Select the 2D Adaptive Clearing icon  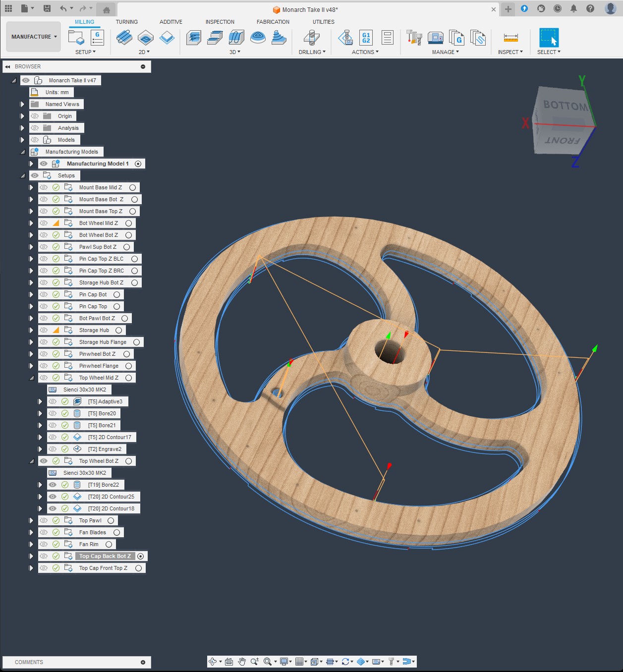pyautogui.click(x=124, y=38)
